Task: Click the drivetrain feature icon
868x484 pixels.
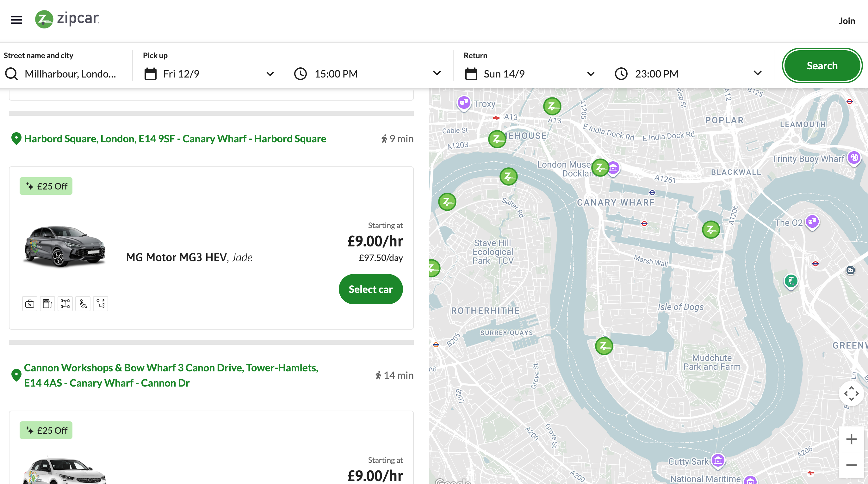Action: 65,304
